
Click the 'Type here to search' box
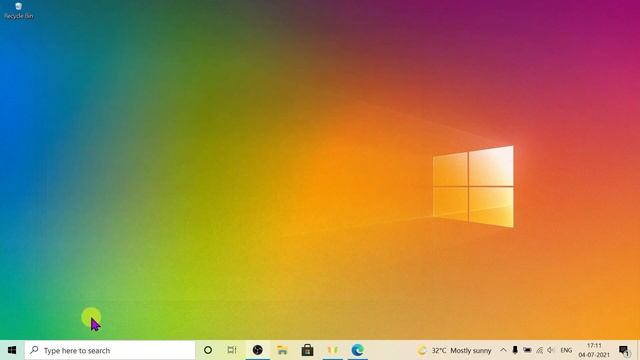point(110,350)
